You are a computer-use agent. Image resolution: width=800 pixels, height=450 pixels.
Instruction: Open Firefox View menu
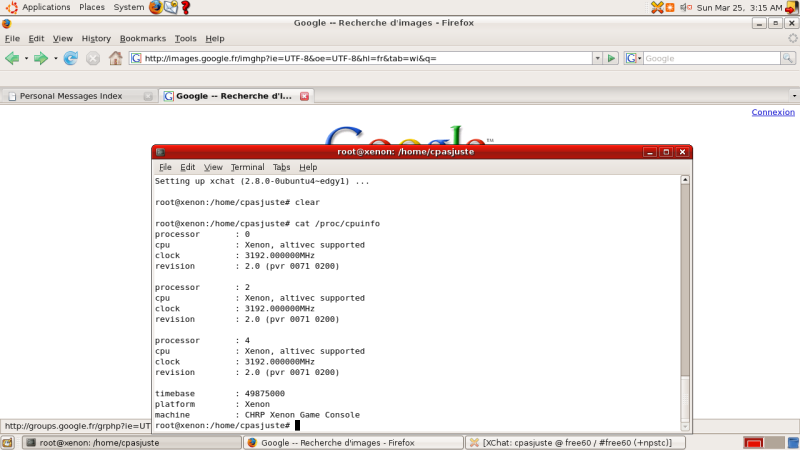point(63,38)
